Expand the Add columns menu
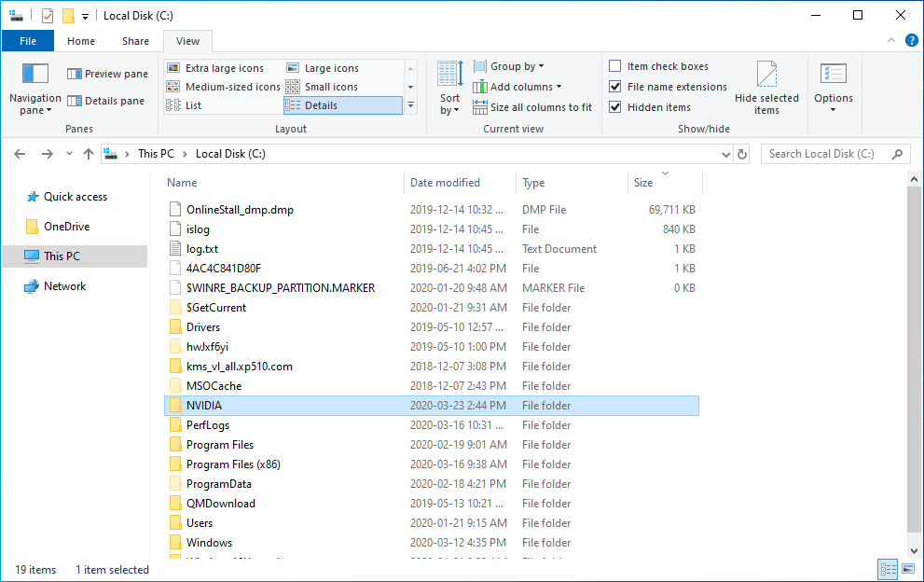Screen dimensions: 924x582 [x=517, y=87]
